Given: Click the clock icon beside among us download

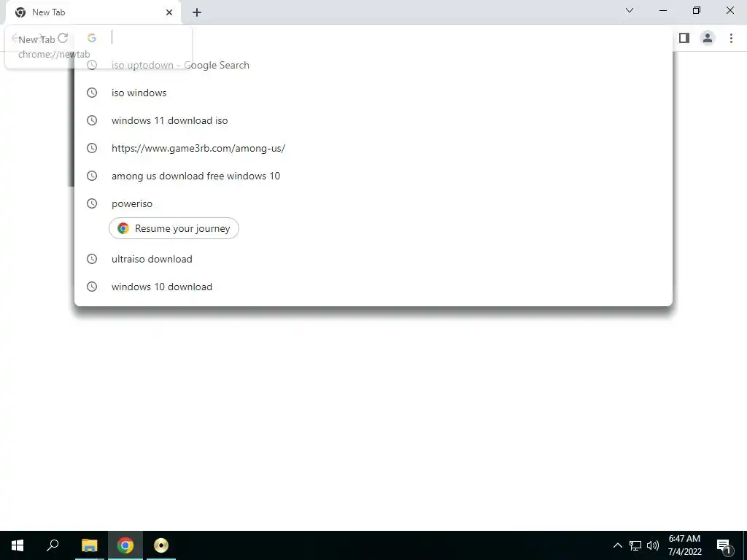Looking at the screenshot, I should (92, 176).
